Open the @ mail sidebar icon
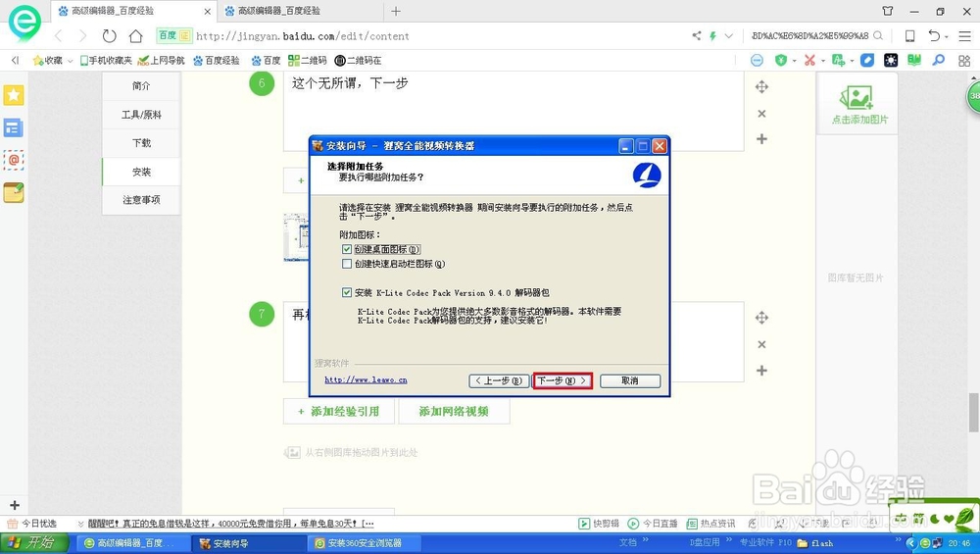Screen dimensions: 980x554 pos(14,160)
